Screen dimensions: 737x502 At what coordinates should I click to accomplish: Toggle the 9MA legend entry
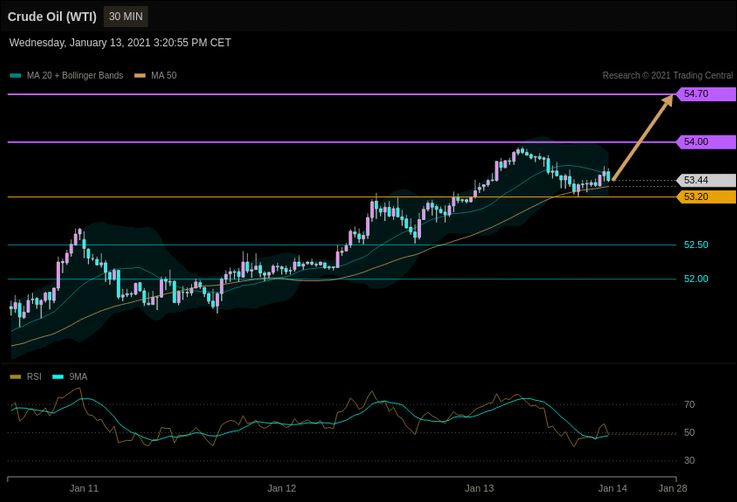click(x=70, y=376)
